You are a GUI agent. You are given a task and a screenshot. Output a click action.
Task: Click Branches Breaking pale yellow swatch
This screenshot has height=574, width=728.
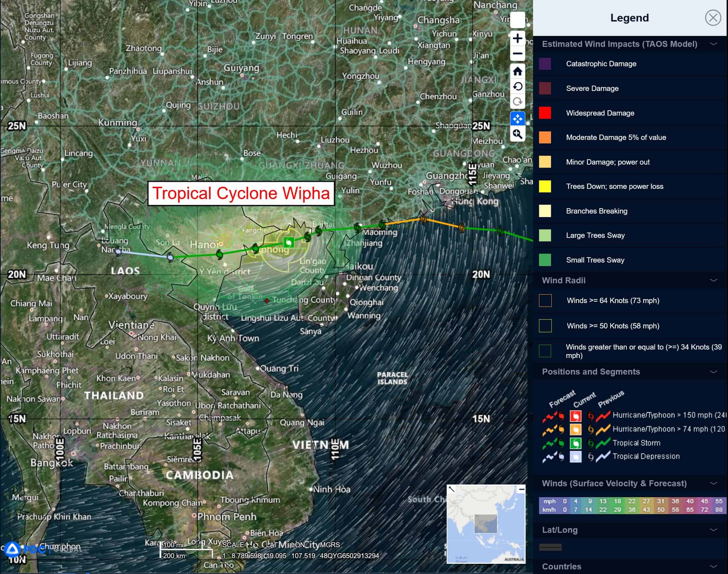point(545,211)
